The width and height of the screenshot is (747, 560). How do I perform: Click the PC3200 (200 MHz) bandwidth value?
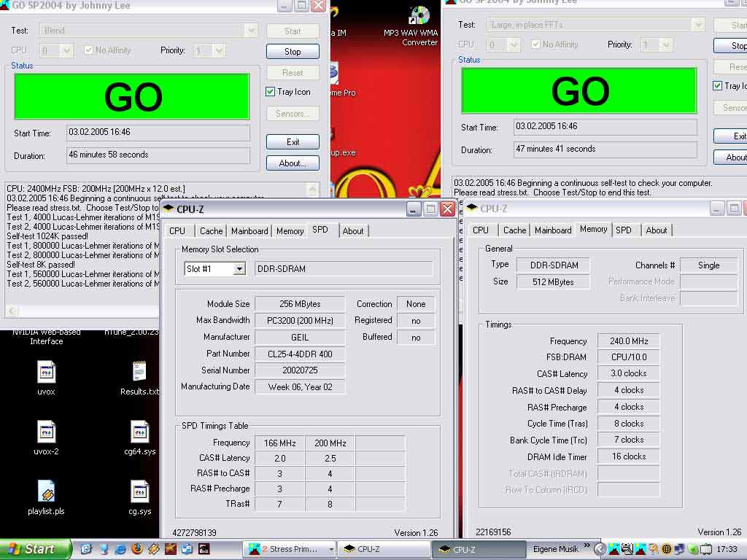(x=300, y=321)
